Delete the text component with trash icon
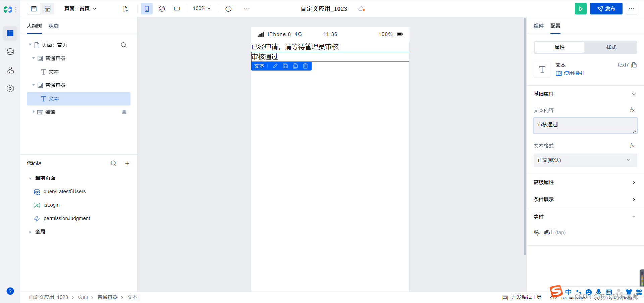Image resolution: width=644 pixels, height=303 pixels. pyautogui.click(x=305, y=66)
